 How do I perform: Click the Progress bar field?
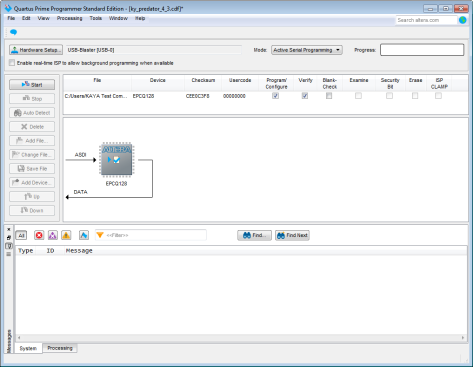pos(422,50)
